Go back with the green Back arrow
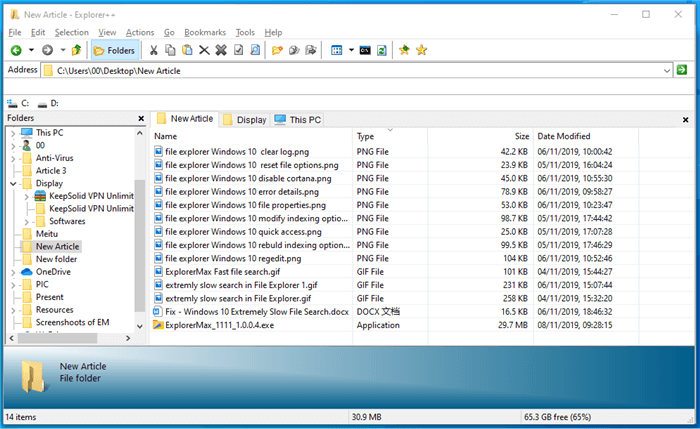Screen dimensions: 700x429 coord(16,50)
